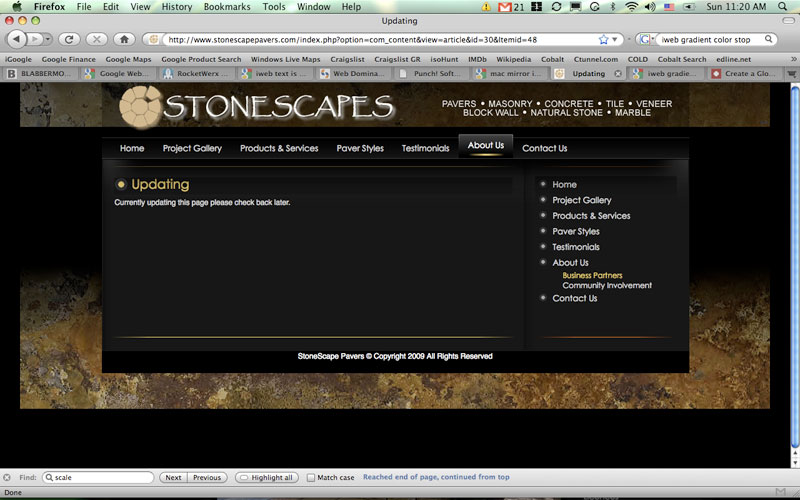Open the Business Partners sidebar link
The width and height of the screenshot is (800, 500).
point(592,275)
